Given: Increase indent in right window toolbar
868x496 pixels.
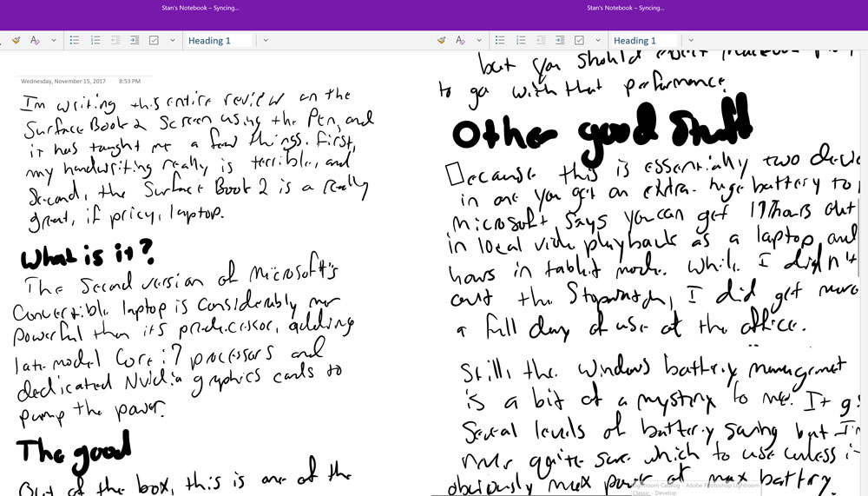Looking at the screenshot, I should point(559,40).
